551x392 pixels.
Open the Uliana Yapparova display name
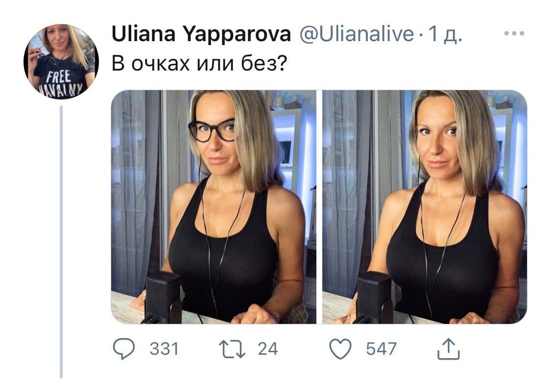201,35
